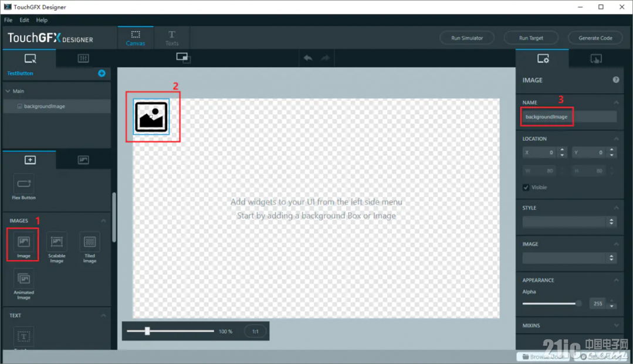633x364 pixels.
Task: Click the add screen plus icon
Action: coord(101,73)
